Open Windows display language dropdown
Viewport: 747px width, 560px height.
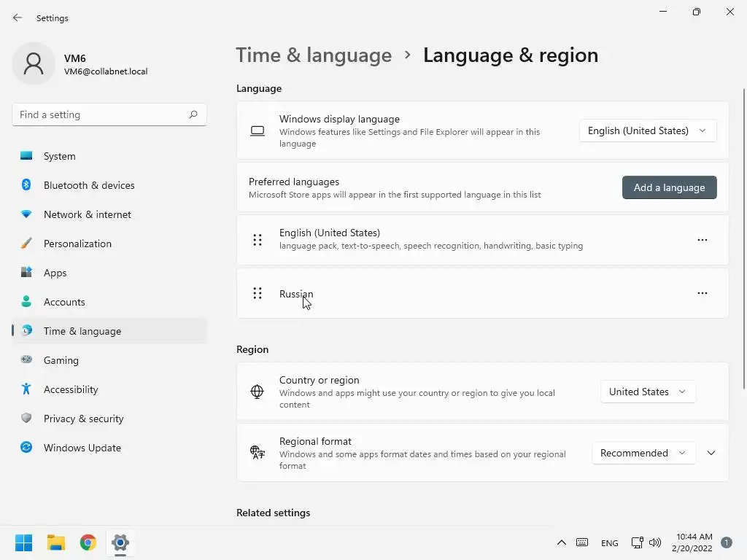(x=648, y=131)
